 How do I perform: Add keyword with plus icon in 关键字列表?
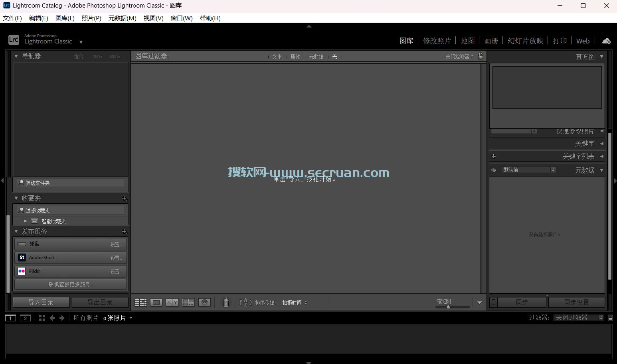[494, 156]
